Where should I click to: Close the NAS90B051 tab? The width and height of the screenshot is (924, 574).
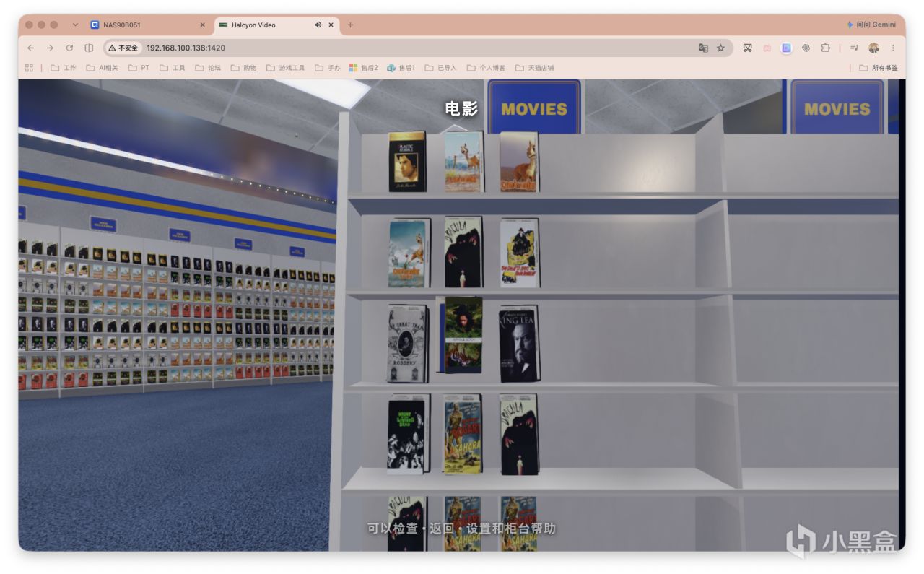click(202, 25)
